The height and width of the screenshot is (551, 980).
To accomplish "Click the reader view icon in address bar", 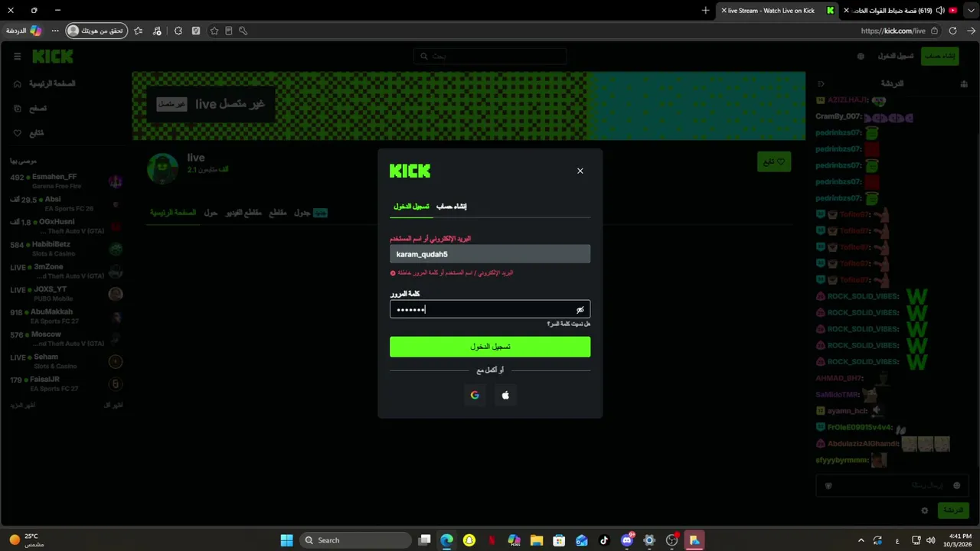I will tap(228, 31).
